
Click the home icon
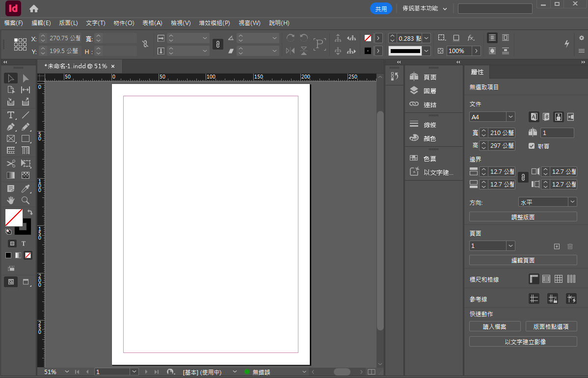[x=34, y=9]
